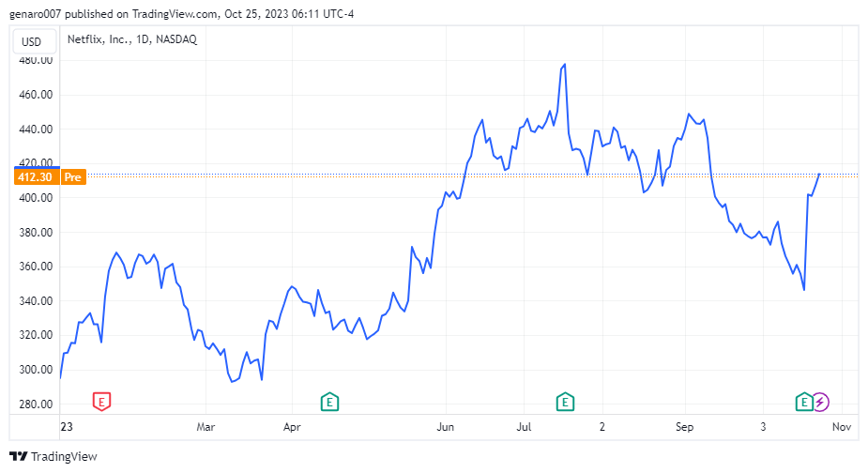Click the 460.00 price axis label
Image resolution: width=868 pixels, height=473 pixels.
point(36,95)
